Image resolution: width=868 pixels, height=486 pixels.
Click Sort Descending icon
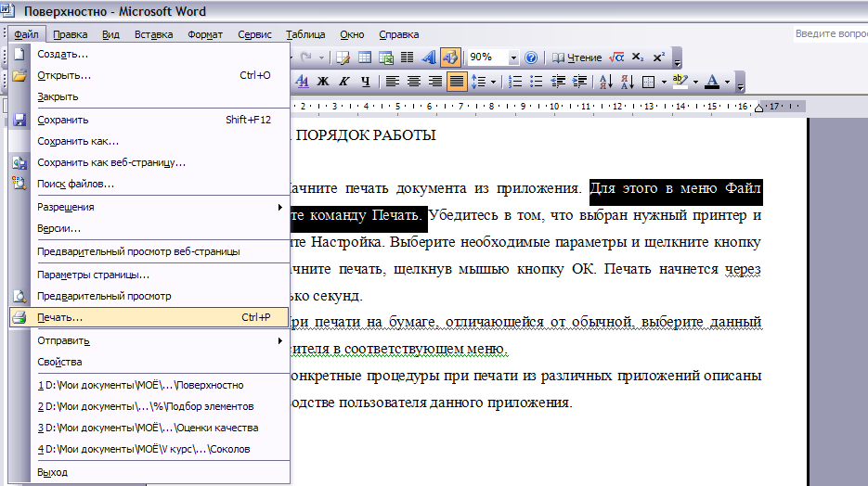tap(628, 82)
